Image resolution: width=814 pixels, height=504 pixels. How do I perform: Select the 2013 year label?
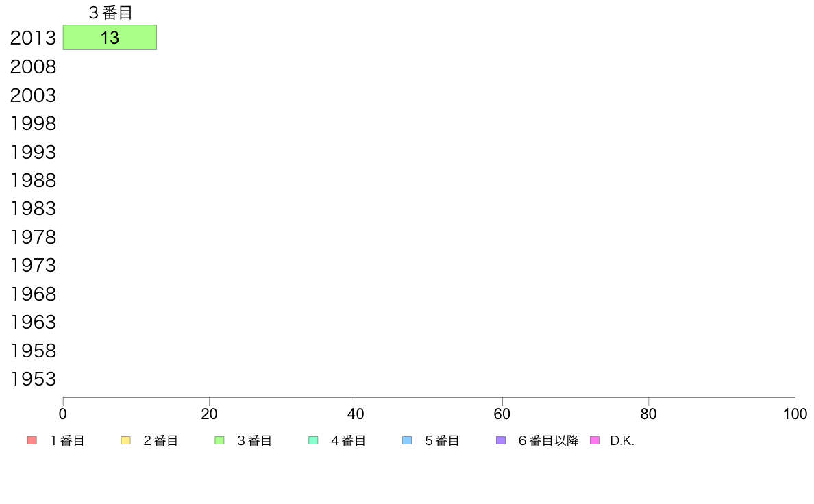click(33, 38)
